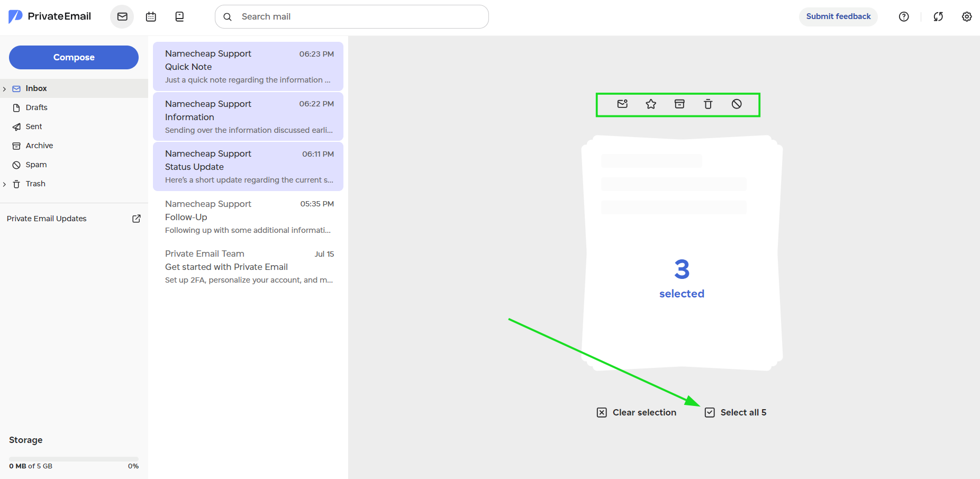
Task: Open the Mail view icon
Action: tap(122, 16)
